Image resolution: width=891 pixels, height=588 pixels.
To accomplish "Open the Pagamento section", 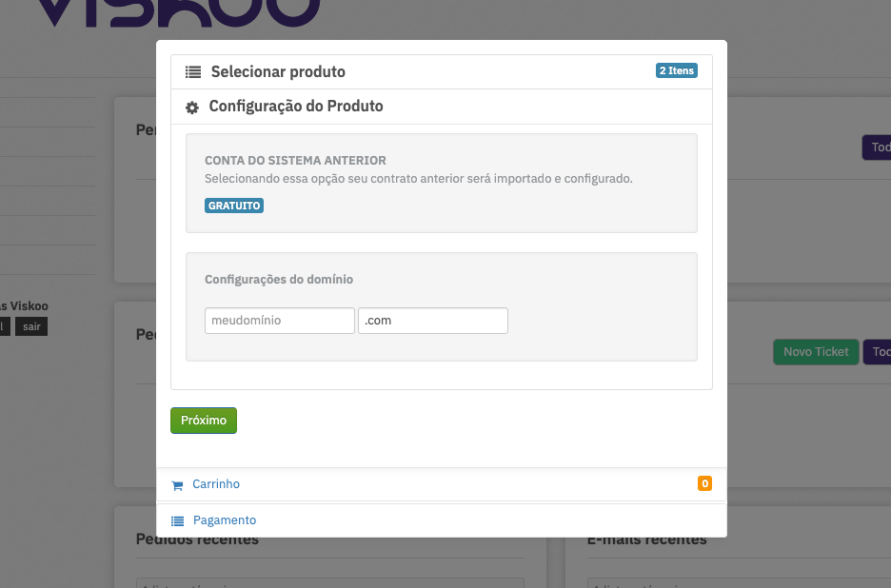I will click(x=225, y=519).
